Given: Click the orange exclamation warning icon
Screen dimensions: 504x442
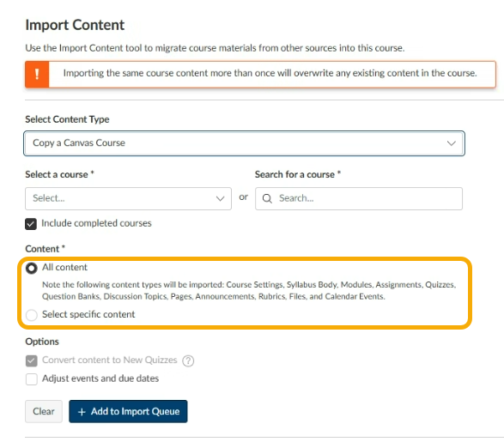Looking at the screenshot, I should tap(37, 74).
